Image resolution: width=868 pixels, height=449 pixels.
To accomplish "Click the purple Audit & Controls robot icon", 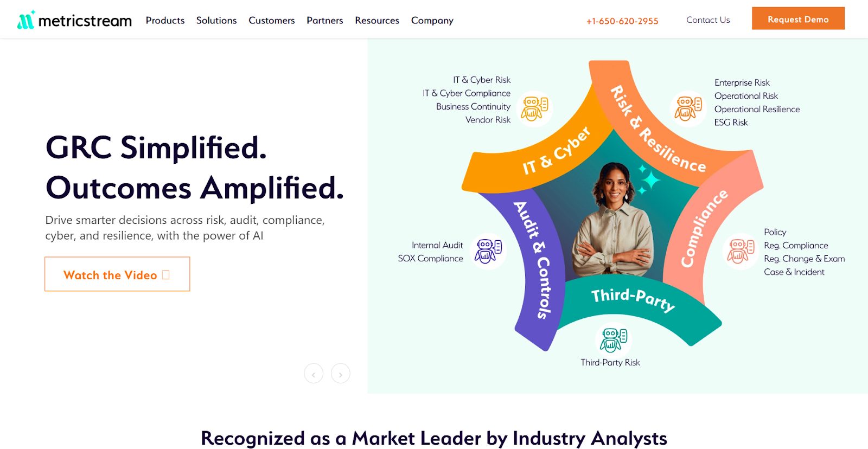I will (488, 251).
